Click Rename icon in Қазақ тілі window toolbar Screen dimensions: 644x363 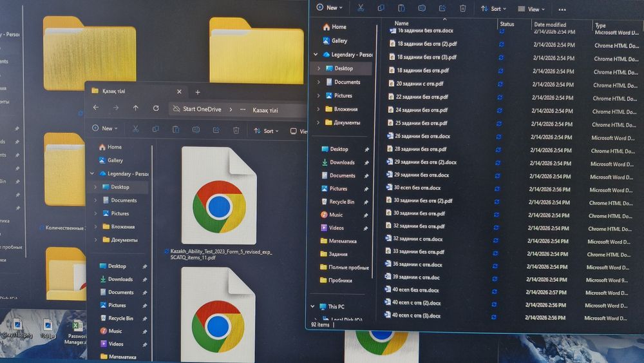[x=196, y=130]
